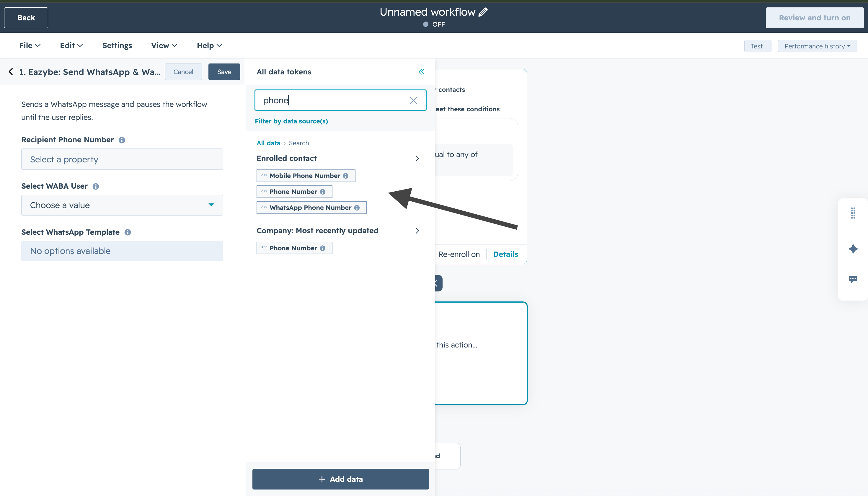Viewport: 868px width, 496px height.
Task: Cancel the action edit
Action: coord(183,71)
